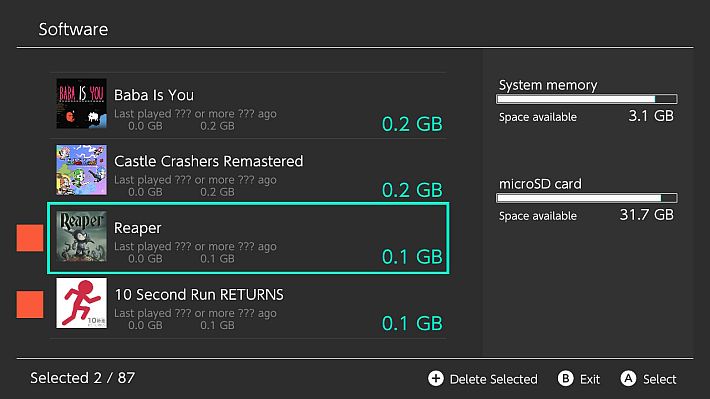Click the microSD card usage bar
710x399 pixels.
[587, 198]
